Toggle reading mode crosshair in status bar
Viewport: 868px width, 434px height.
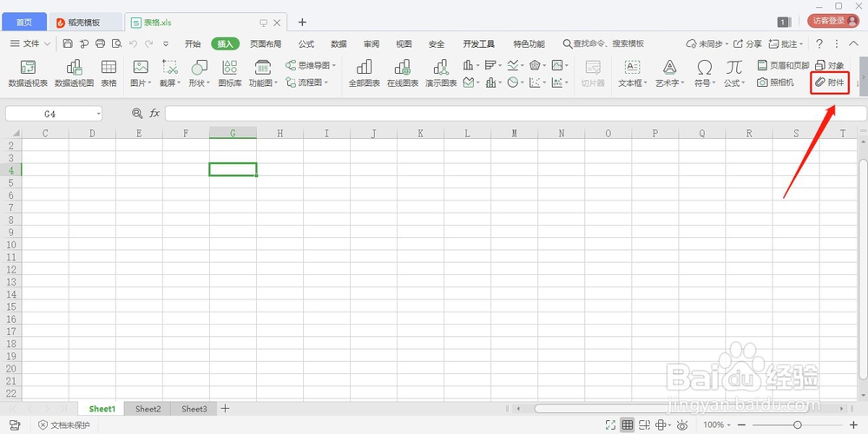pos(661,425)
